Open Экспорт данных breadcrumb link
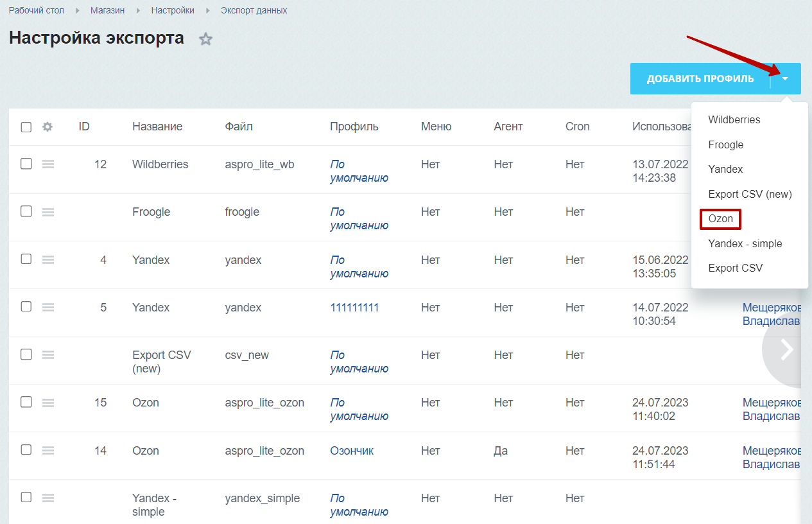 [x=254, y=11]
